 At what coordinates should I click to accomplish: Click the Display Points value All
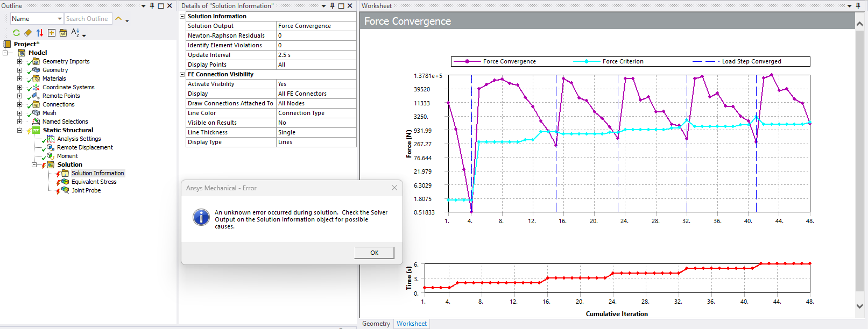316,65
